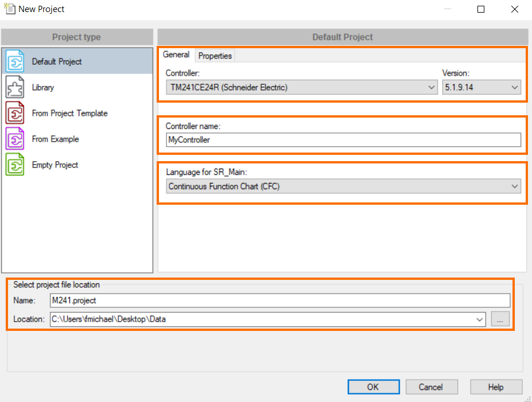The image size is (532, 402).
Task: Expand the Controller dropdown list
Action: 432,88
